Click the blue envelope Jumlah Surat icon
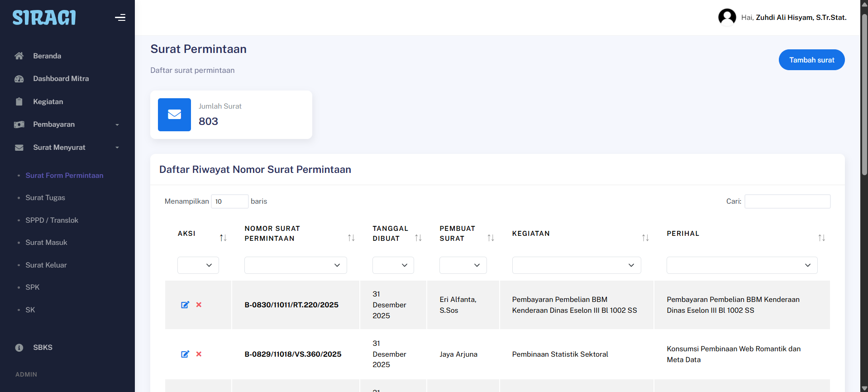This screenshot has height=392, width=868. pos(174,115)
